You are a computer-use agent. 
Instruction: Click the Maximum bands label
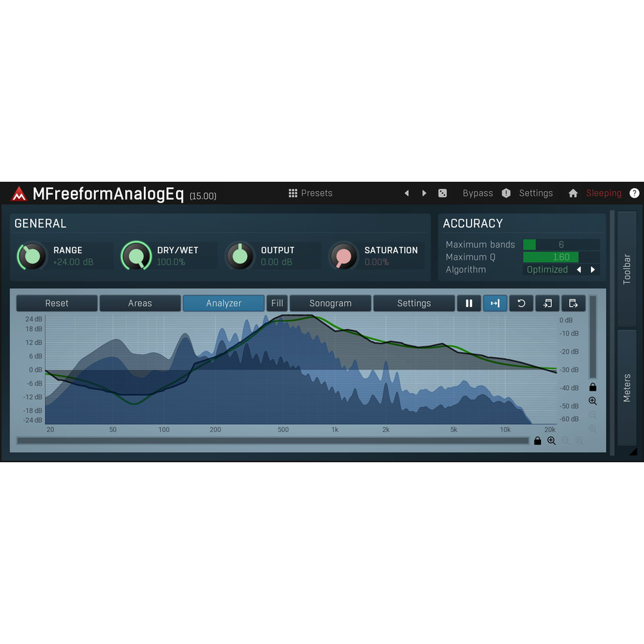pos(480,245)
